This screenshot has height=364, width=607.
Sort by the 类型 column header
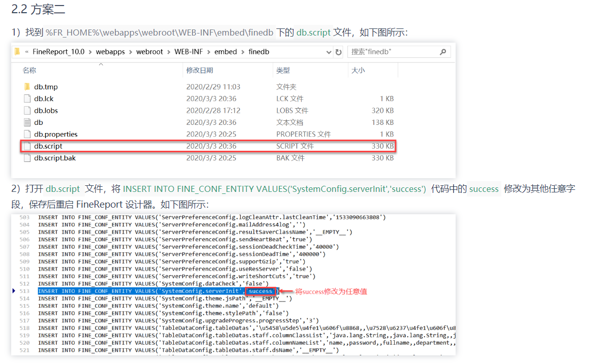[x=283, y=70]
